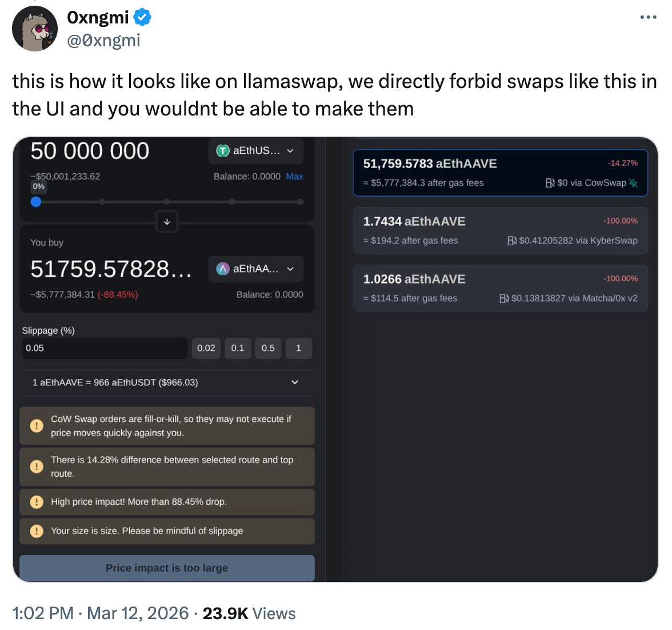Select the 0.5 slippage preset
The image size is (672, 630).
[268, 348]
